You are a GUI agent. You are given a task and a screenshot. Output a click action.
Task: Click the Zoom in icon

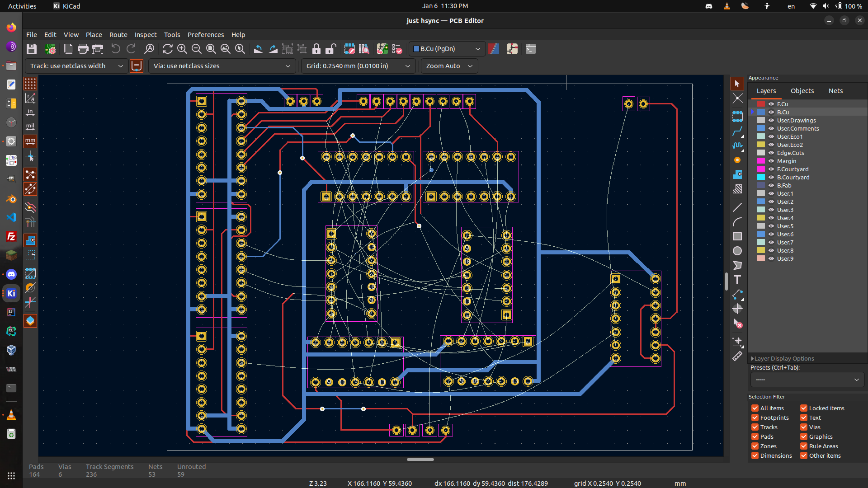pyautogui.click(x=182, y=49)
